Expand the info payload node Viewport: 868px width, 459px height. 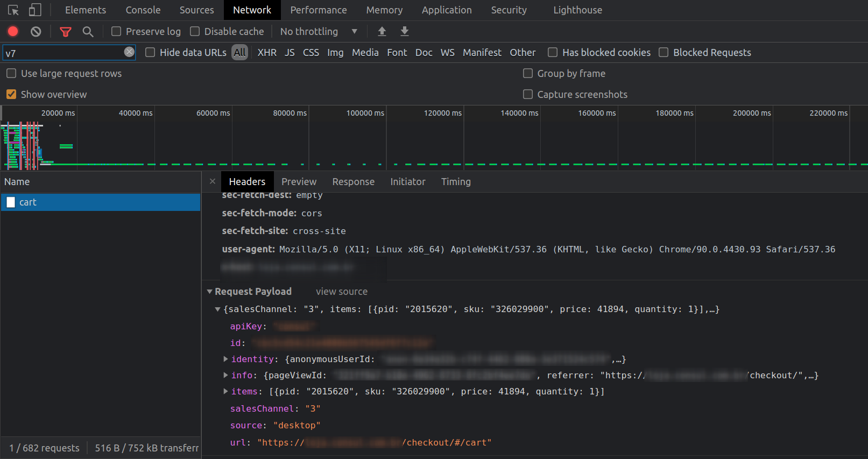[225, 375]
